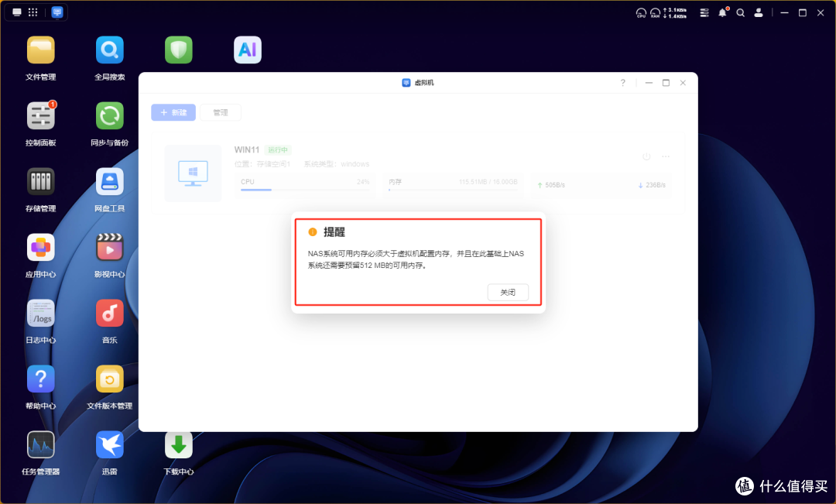
Task: Check the CPU usage indicator in top bar
Action: pyautogui.click(x=641, y=13)
